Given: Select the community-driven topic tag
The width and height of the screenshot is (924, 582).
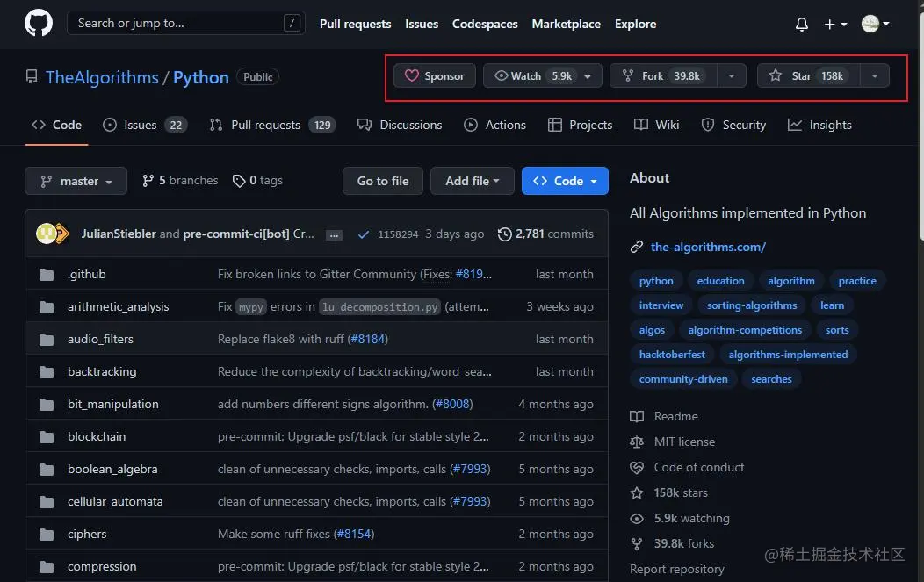Looking at the screenshot, I should [x=683, y=378].
